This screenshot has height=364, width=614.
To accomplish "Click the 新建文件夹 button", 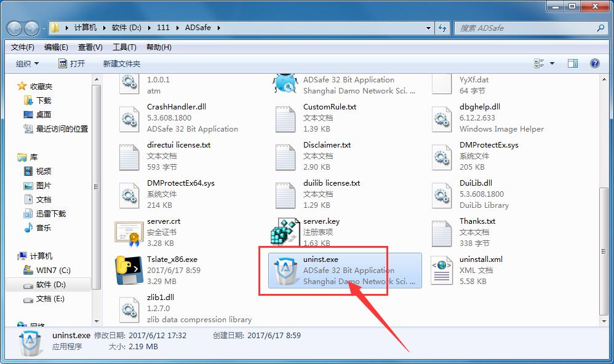I will pos(122,63).
